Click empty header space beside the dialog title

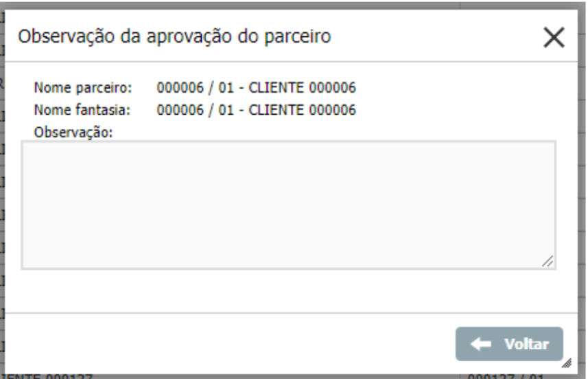[x=432, y=38]
